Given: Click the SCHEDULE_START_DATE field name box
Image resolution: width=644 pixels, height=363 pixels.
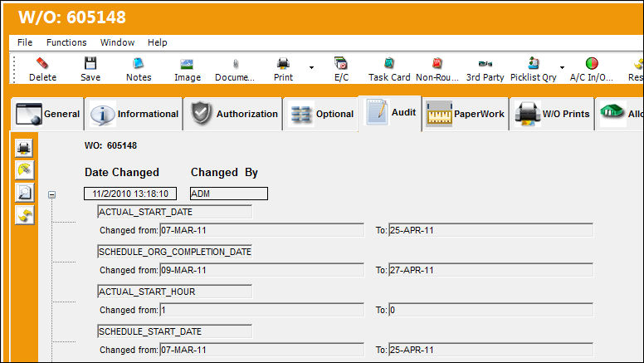Looking at the screenshot, I should coord(174,331).
